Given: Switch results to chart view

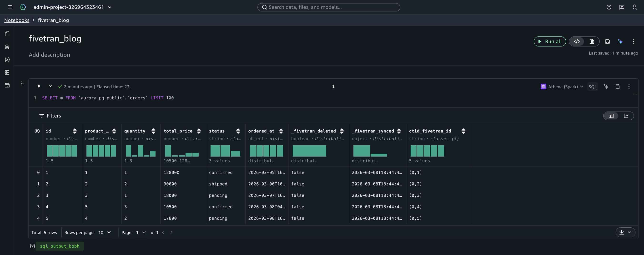Looking at the screenshot, I should [x=626, y=116].
